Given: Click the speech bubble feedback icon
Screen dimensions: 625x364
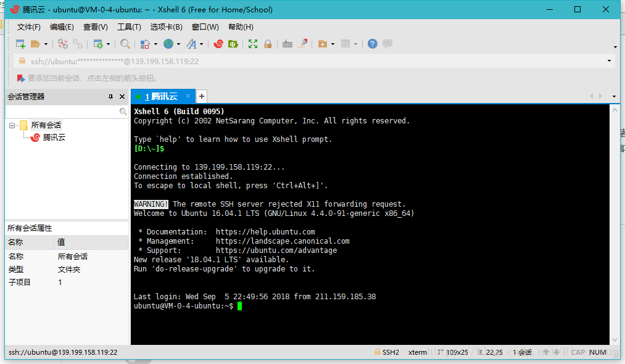Looking at the screenshot, I should click(x=387, y=44).
